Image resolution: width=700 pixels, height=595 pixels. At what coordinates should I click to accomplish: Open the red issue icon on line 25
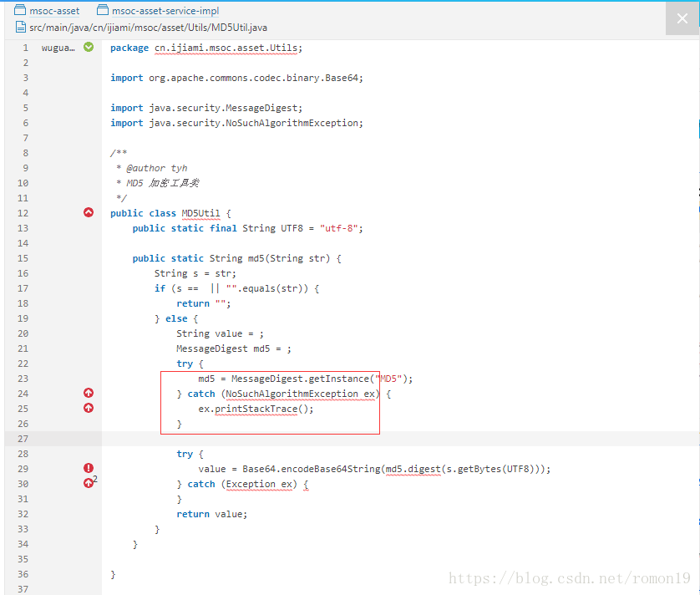[x=89, y=408]
